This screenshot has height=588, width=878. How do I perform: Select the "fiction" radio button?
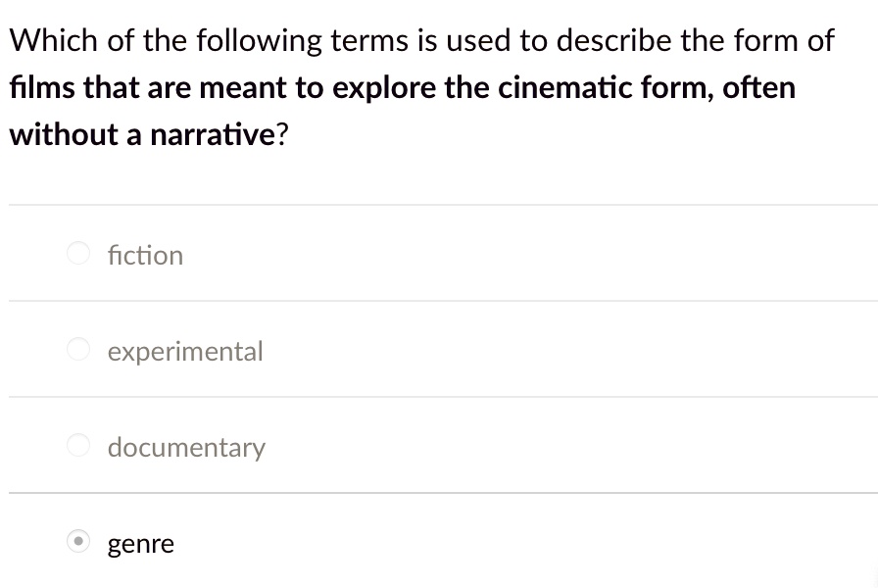click(79, 254)
